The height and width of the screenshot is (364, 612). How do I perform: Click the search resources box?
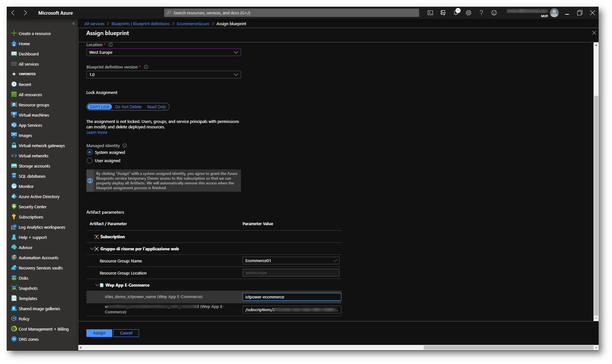(x=292, y=13)
